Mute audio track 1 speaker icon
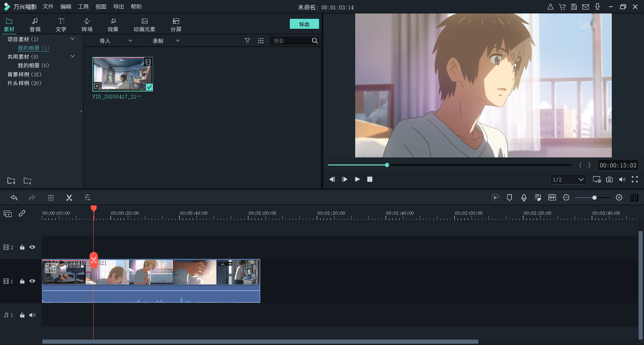 (x=32, y=315)
